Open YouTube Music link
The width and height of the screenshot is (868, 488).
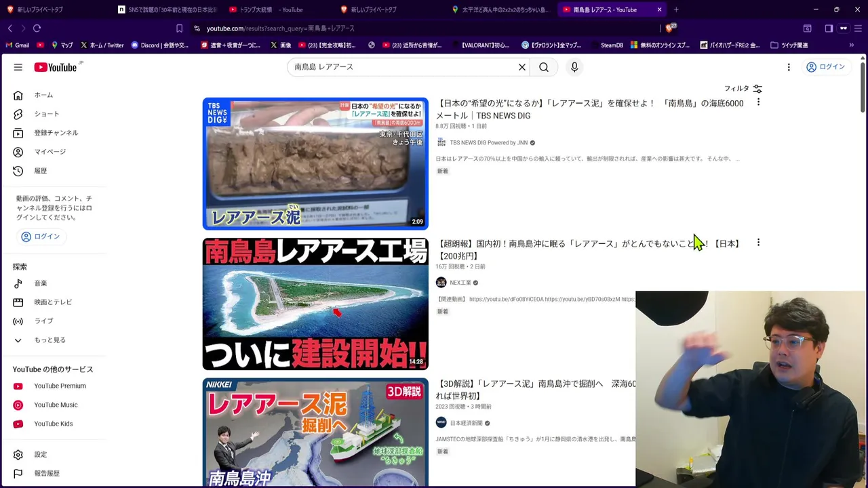coord(54,405)
